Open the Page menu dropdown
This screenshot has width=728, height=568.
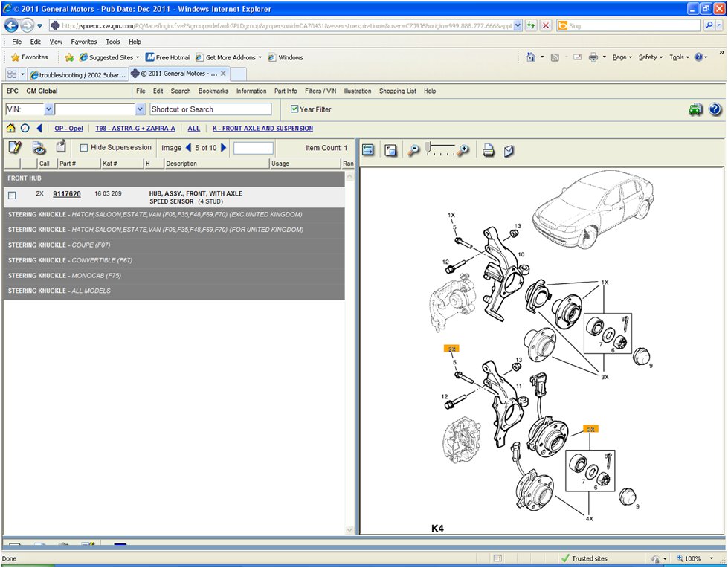pyautogui.click(x=622, y=57)
